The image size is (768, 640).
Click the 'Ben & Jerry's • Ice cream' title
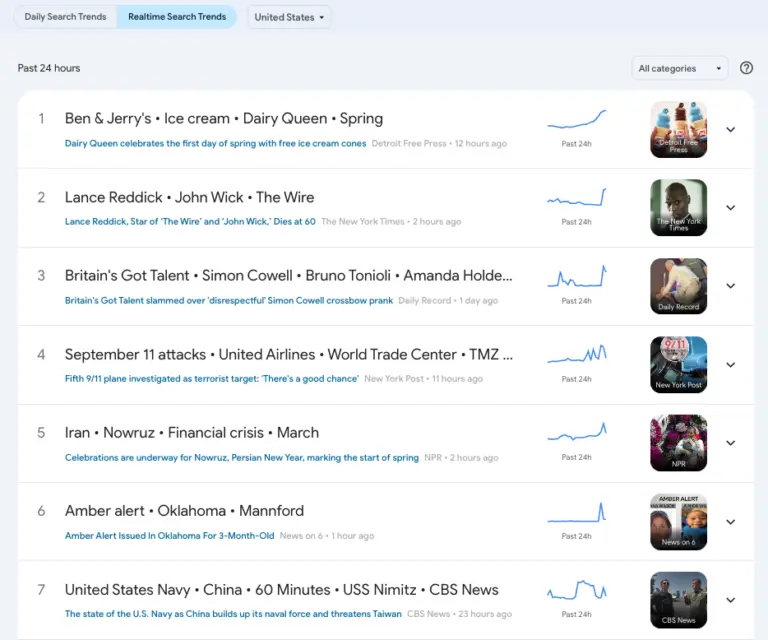coord(224,119)
